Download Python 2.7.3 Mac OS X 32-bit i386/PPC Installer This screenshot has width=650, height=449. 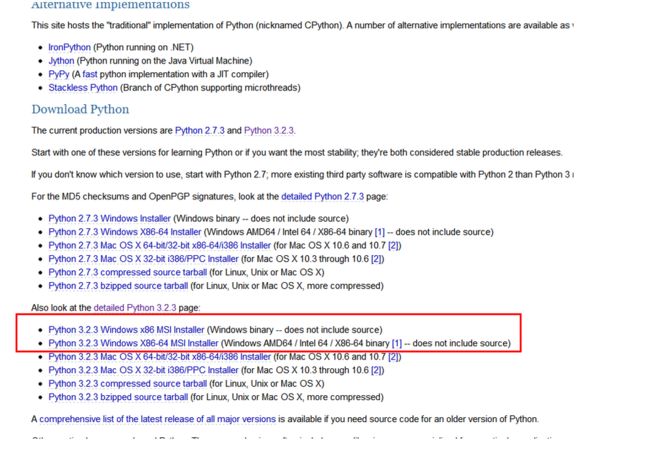click(x=143, y=259)
